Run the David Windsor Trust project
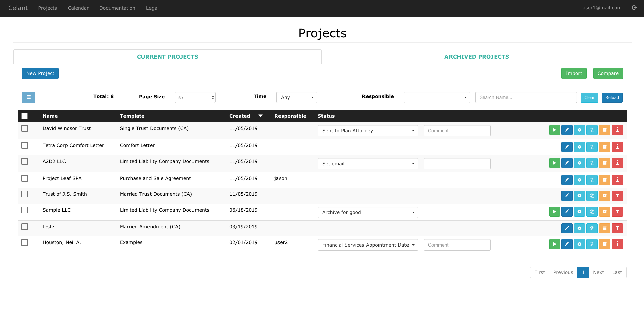Screen dimensions: 644x310 (x=554, y=130)
